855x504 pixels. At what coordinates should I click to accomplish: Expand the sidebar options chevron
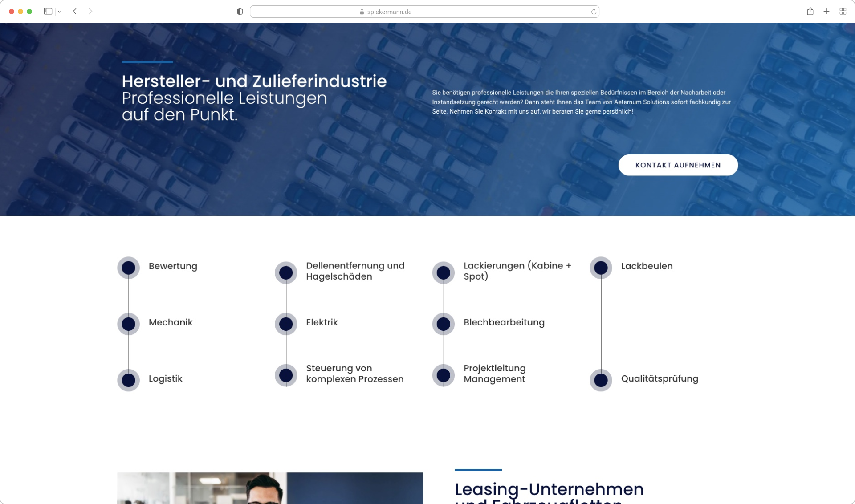coord(61,11)
